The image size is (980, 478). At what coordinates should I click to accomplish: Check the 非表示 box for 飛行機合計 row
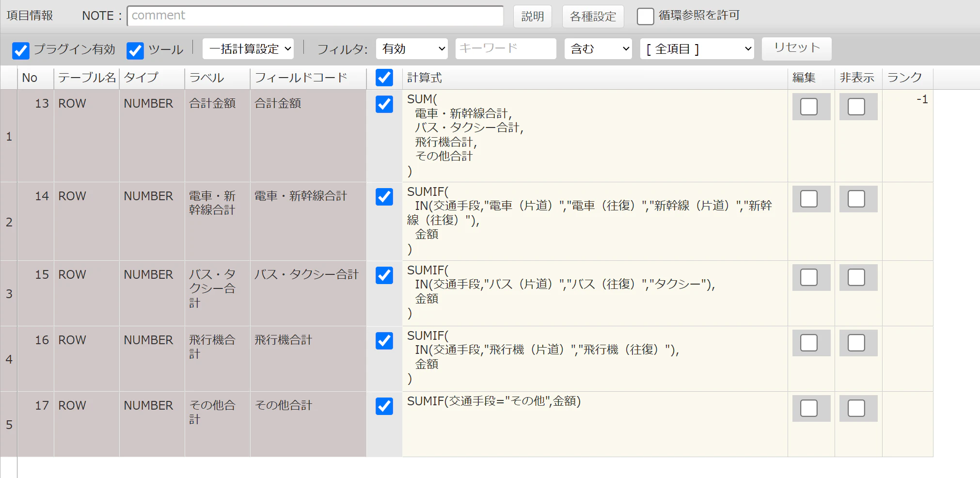[856, 343]
